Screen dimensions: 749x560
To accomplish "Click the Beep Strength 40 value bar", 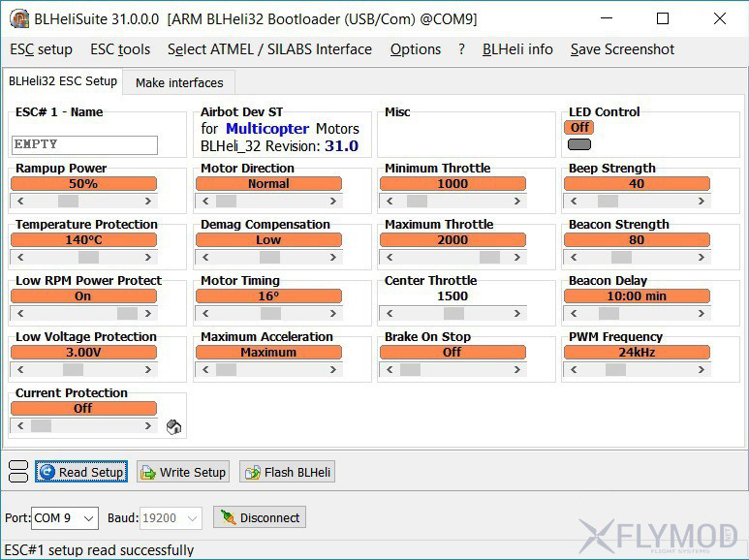I will click(637, 184).
